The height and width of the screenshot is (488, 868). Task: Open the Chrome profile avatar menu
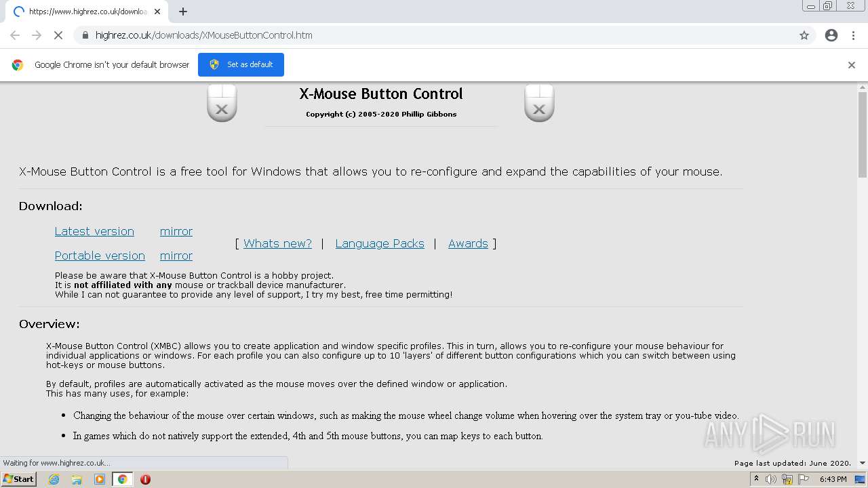pyautogui.click(x=831, y=35)
